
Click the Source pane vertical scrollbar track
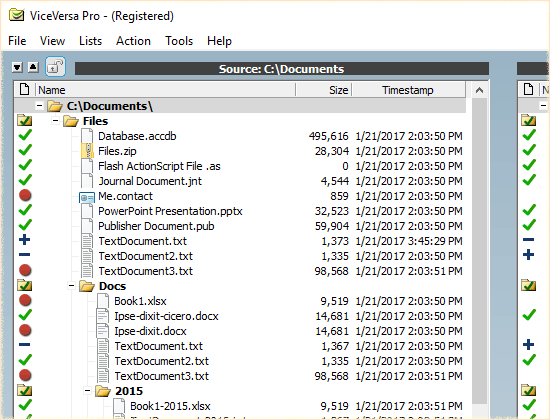click(479, 251)
